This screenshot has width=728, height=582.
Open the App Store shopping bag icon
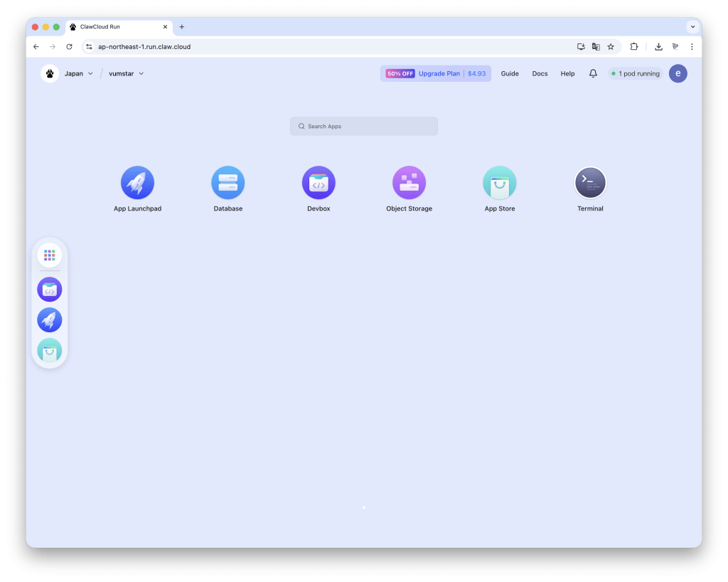point(499,183)
